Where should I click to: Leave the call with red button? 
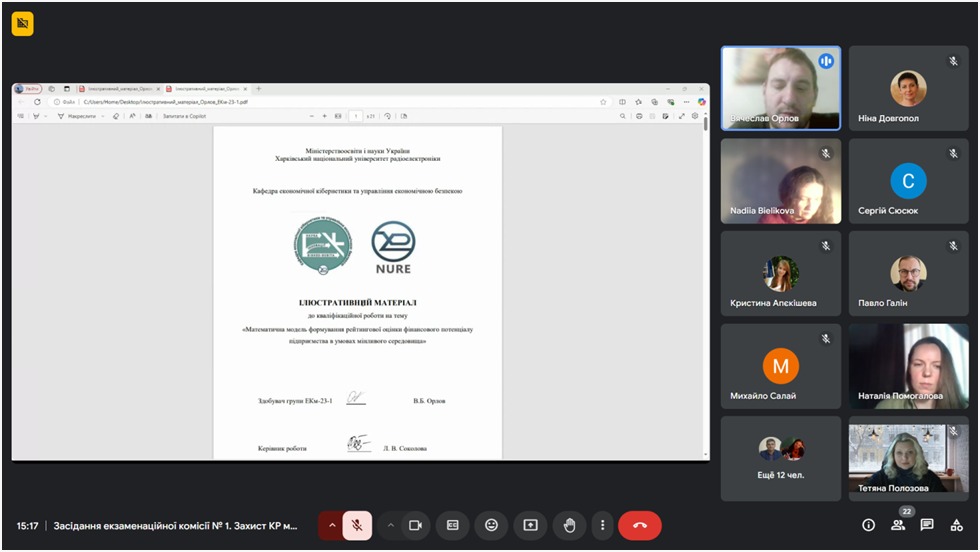(640, 525)
